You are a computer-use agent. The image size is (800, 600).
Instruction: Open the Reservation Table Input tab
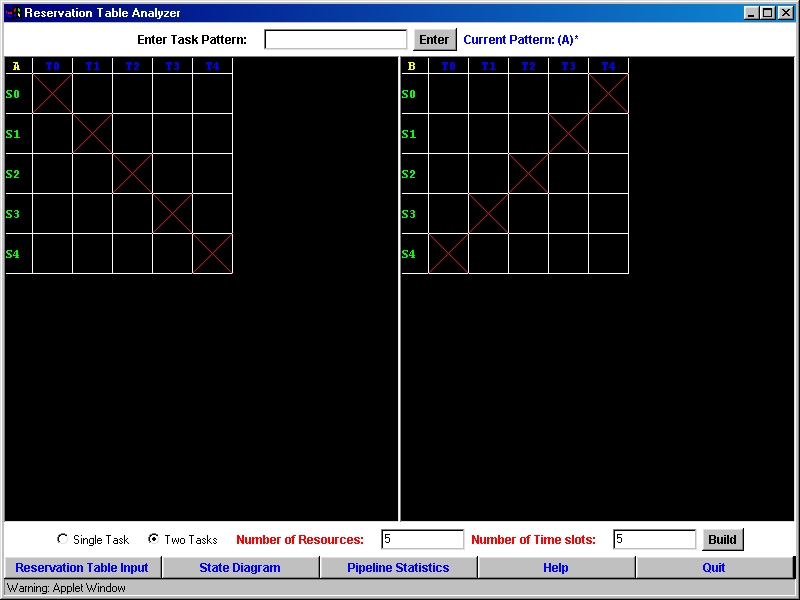click(82, 568)
